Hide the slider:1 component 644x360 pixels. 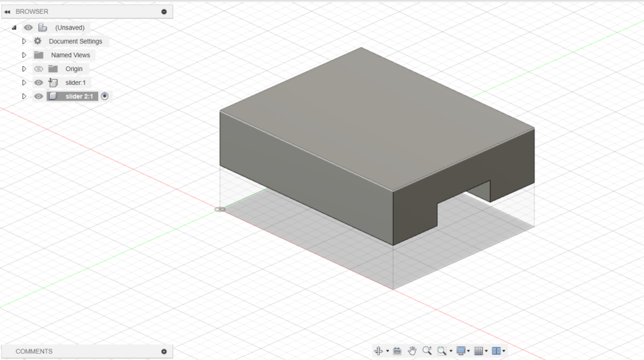coord(38,82)
